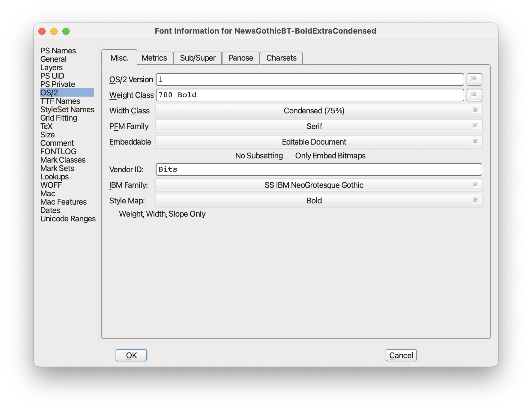Viewport: 532px width, 411px height.
Task: Select PS Names in the sidebar
Action: pyautogui.click(x=58, y=51)
